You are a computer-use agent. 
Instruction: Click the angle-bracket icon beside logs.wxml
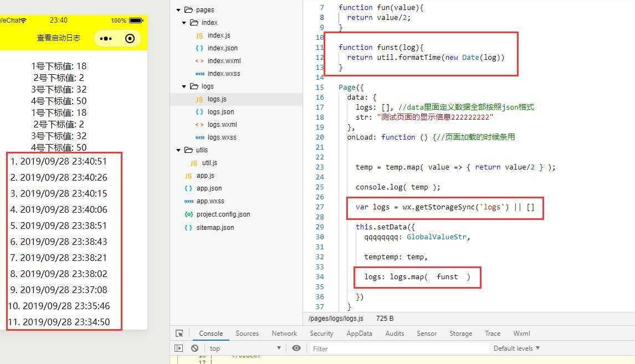[x=199, y=125]
